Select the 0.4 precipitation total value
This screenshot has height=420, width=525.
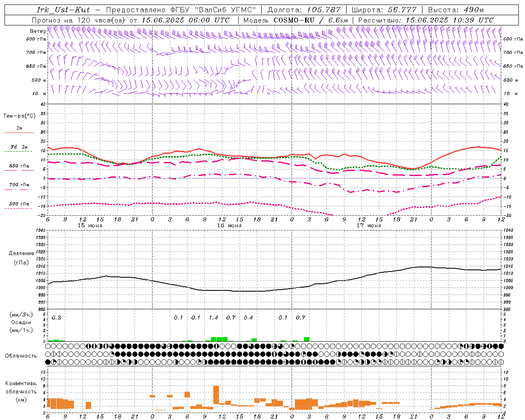click(248, 318)
